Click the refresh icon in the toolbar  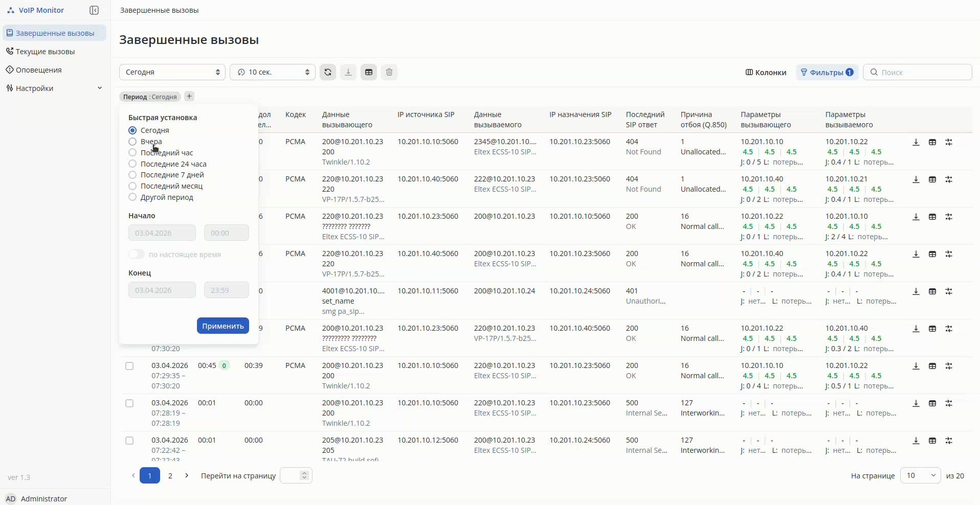point(328,72)
